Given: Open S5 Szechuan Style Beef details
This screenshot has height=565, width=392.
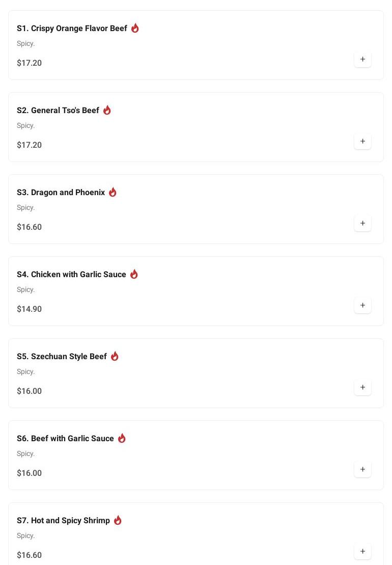Looking at the screenshot, I should 62,357.
